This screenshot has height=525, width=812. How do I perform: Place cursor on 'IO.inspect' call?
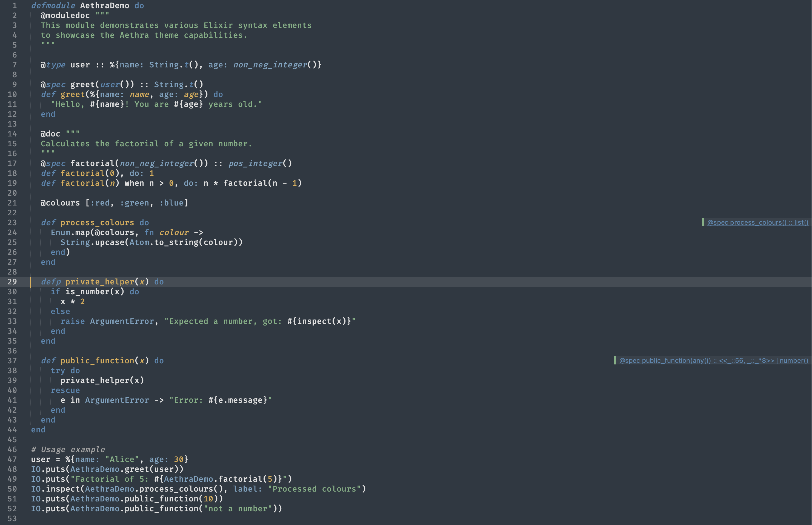point(55,489)
